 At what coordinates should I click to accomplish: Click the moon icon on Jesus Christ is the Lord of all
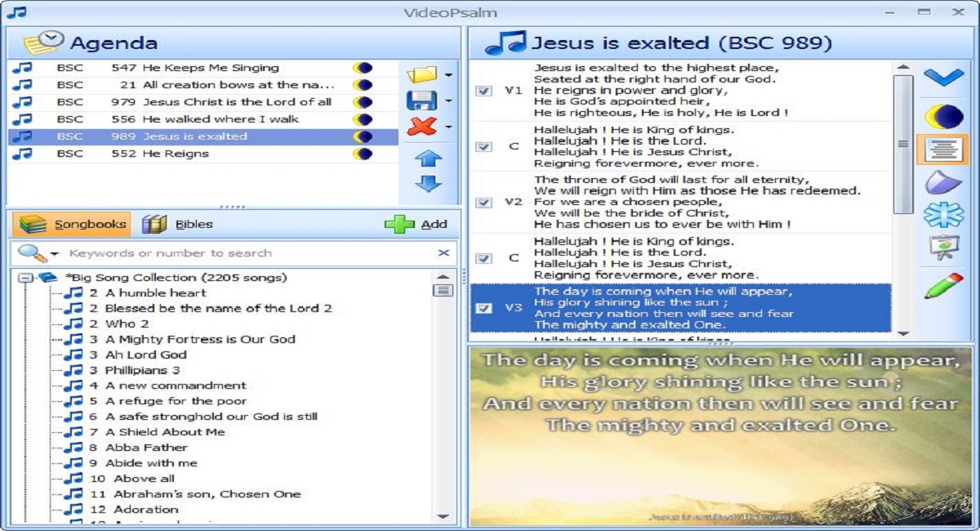(x=363, y=102)
